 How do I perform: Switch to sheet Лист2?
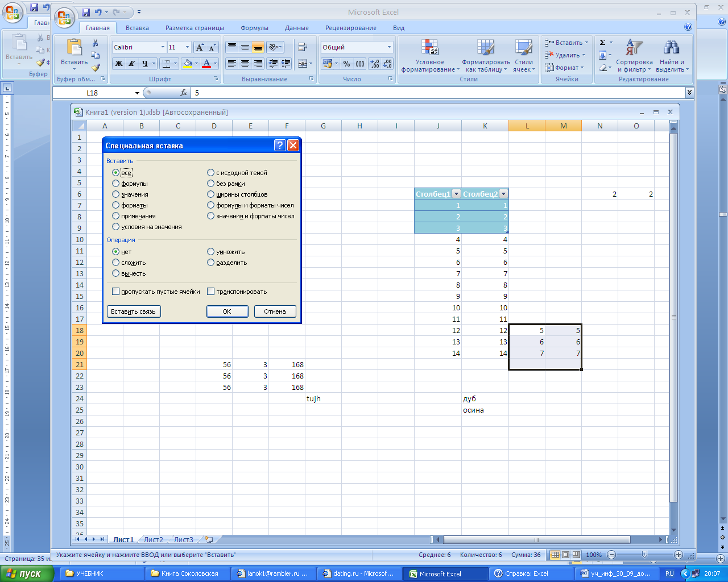coord(153,539)
